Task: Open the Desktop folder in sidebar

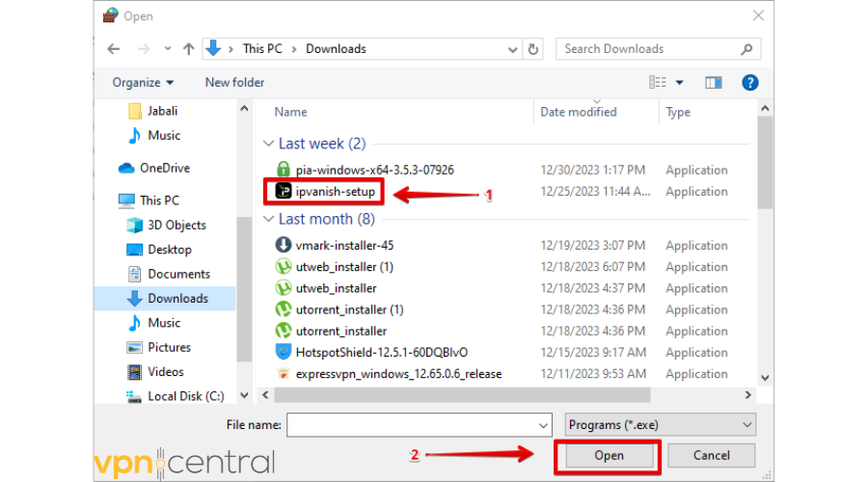Action: tap(169, 250)
